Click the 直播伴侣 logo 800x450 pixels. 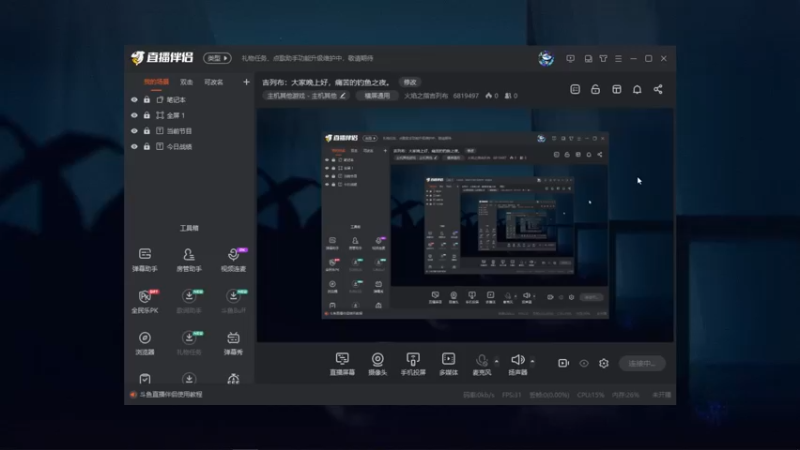tap(162, 58)
